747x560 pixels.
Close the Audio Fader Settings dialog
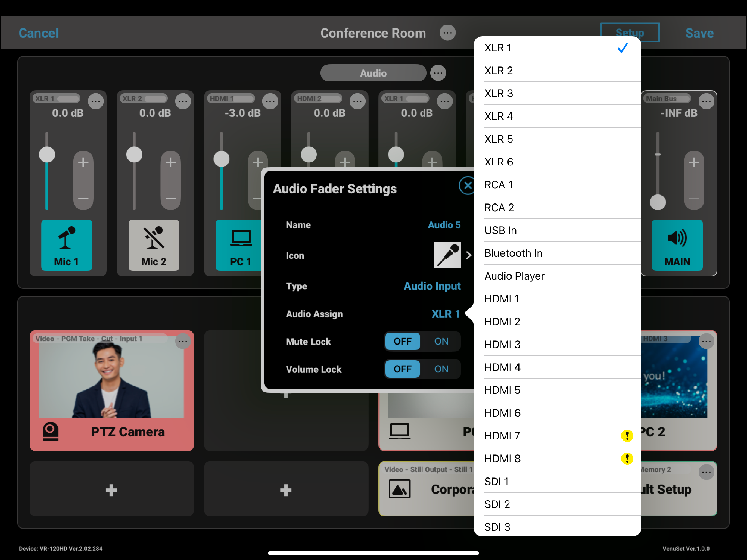pos(467,185)
